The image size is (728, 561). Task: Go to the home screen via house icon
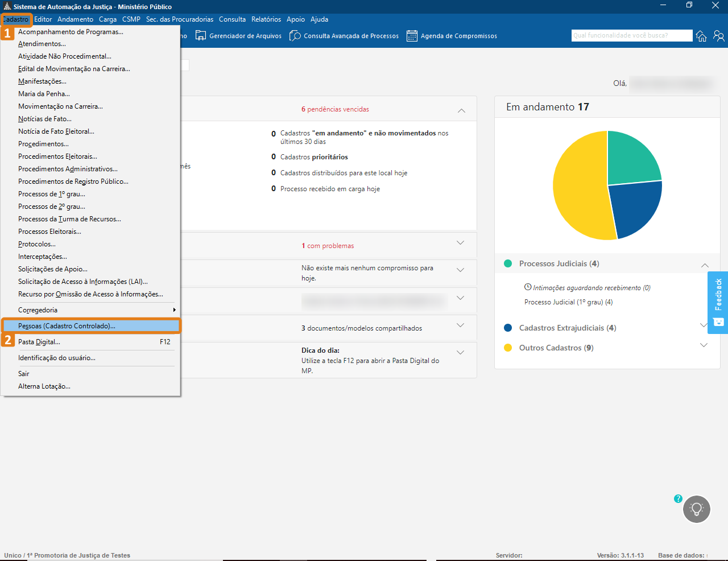(701, 36)
